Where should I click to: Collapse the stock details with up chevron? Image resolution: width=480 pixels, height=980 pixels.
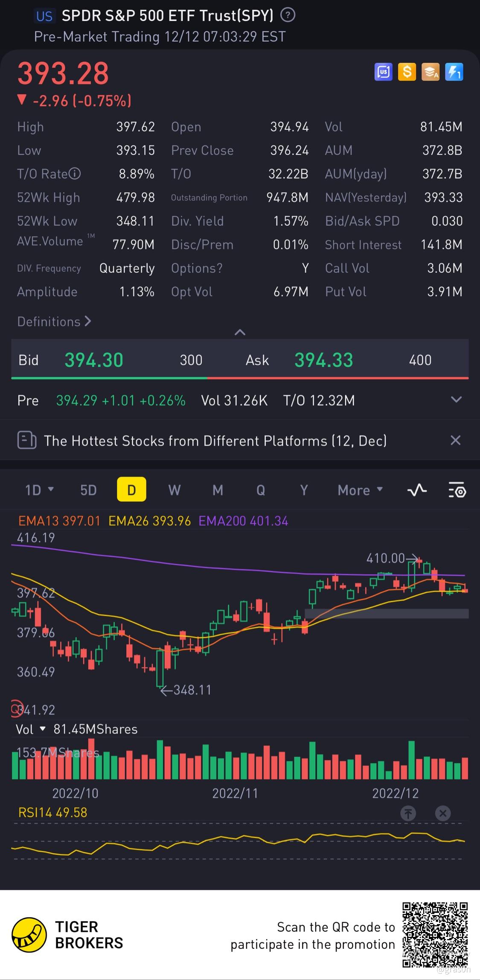click(240, 332)
